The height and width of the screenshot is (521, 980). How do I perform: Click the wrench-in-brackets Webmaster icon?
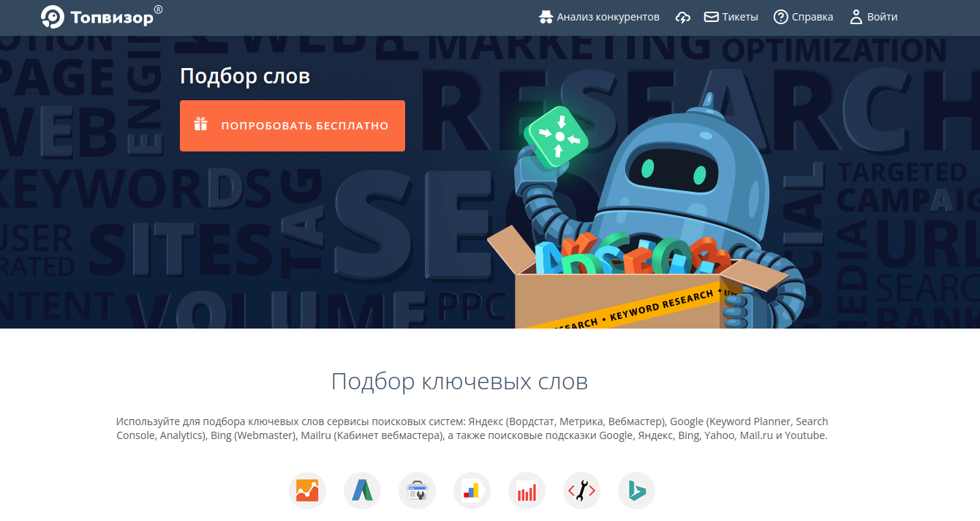[581, 490]
